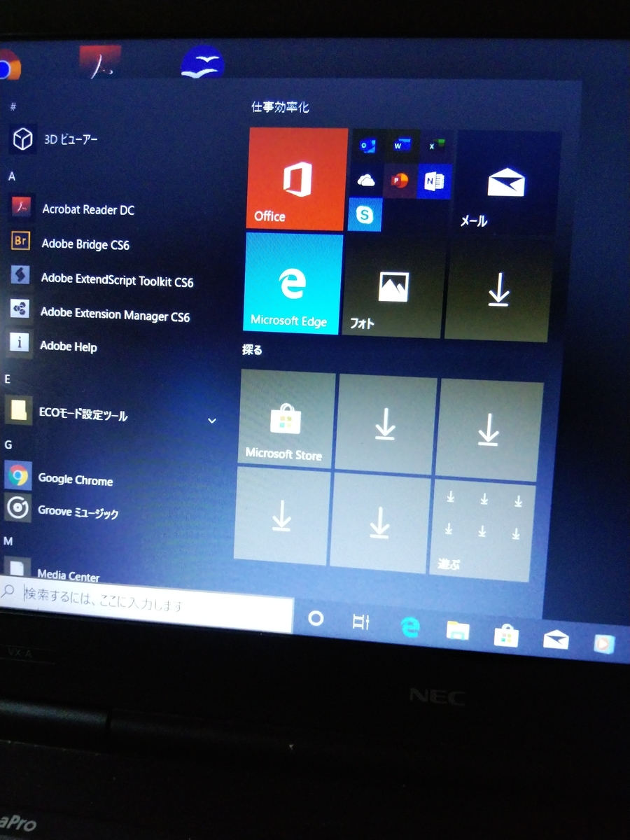This screenshot has width=630, height=840.
Task: Click the 仕事効率化 tile group header
Action: (280, 107)
